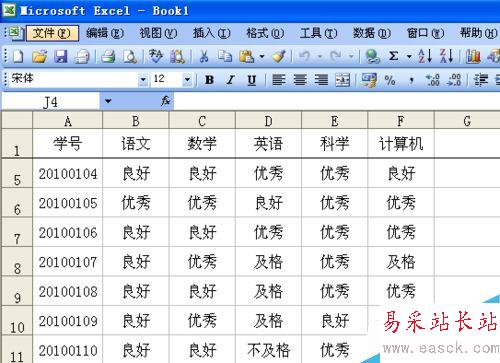
Task: Apply Comma style
Action: 412,80
